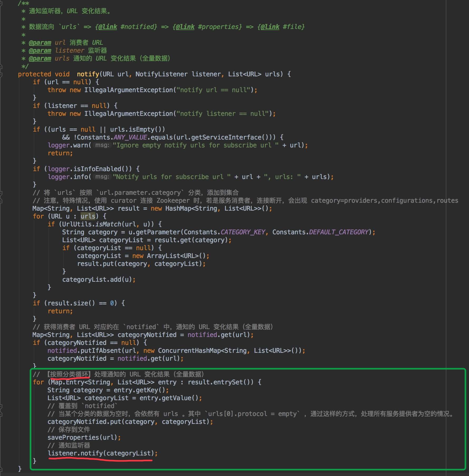Click the msg: hint in logger.warn call
Image resolution: width=469 pixels, height=476 pixels.
click(102, 145)
